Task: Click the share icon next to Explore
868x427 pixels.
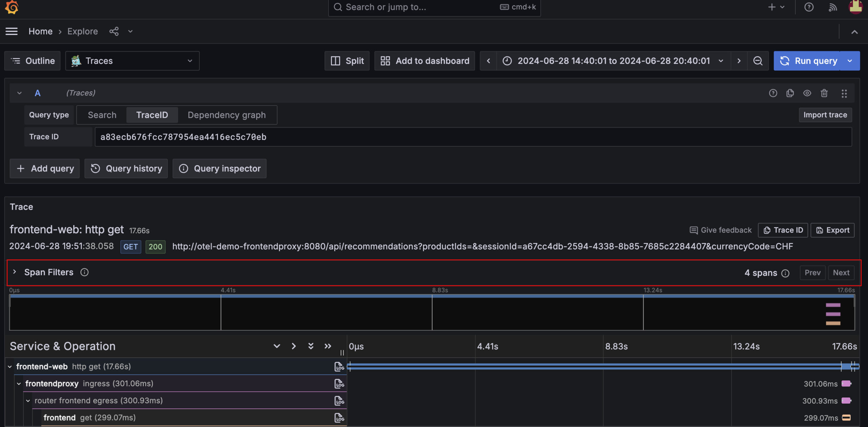Action: 114,31
